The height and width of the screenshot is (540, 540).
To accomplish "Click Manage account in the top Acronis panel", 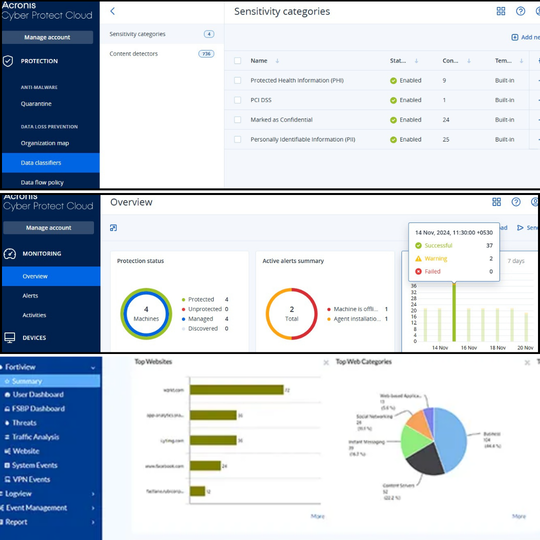I will (48, 37).
